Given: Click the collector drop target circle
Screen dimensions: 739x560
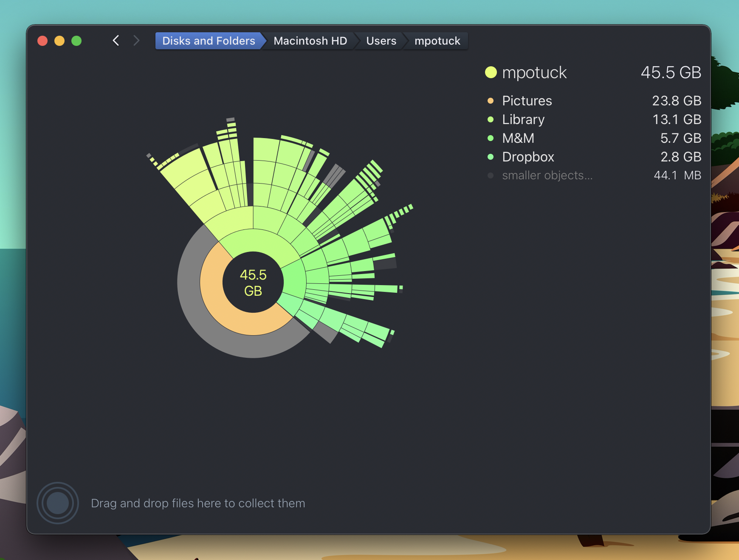Looking at the screenshot, I should 58,503.
